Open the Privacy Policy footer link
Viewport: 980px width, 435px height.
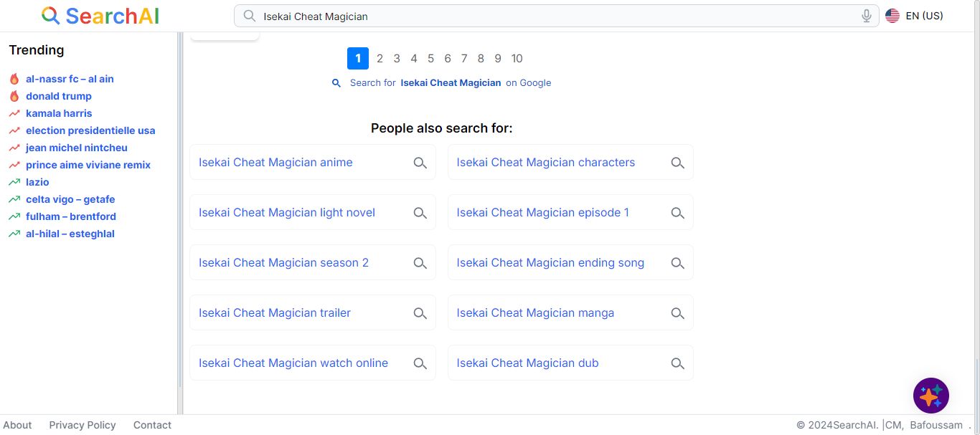[83, 425]
